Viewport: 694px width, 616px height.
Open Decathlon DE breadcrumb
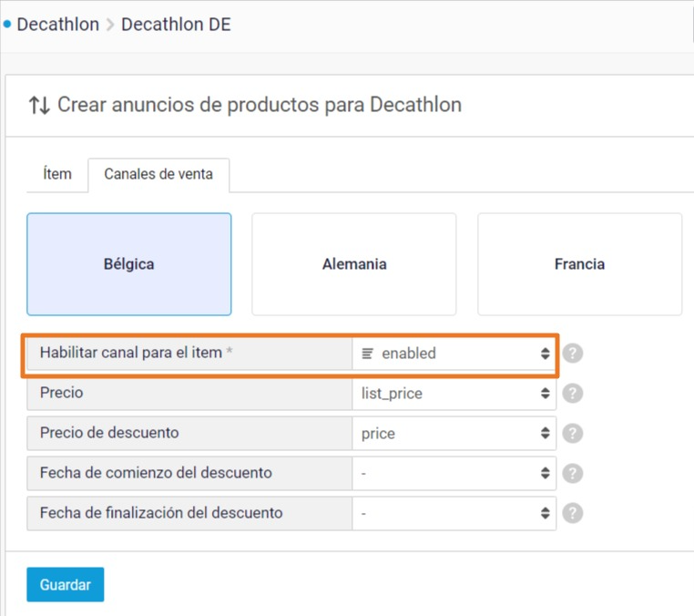click(x=176, y=25)
